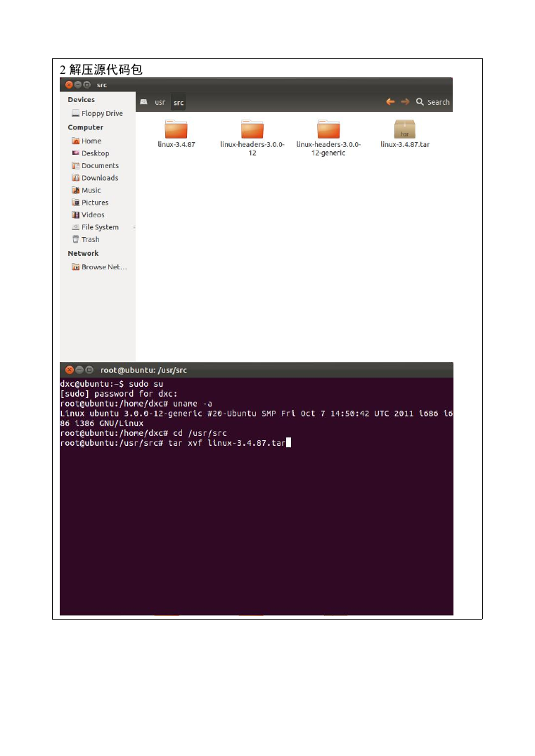Click the src title of file manager
Viewport: 535px width, 756px height.
[x=102, y=85]
